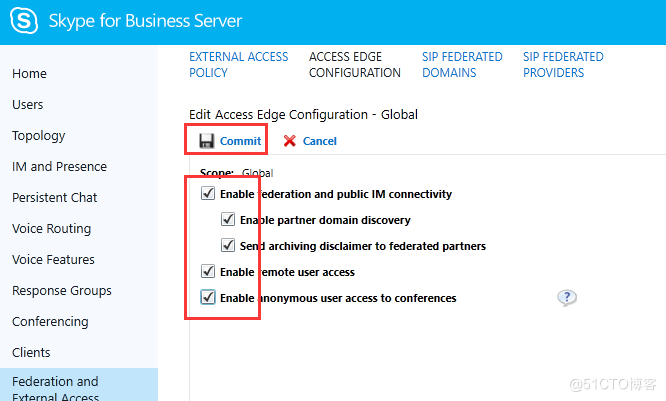Select Federation and External Access sidebar item

tap(79, 384)
